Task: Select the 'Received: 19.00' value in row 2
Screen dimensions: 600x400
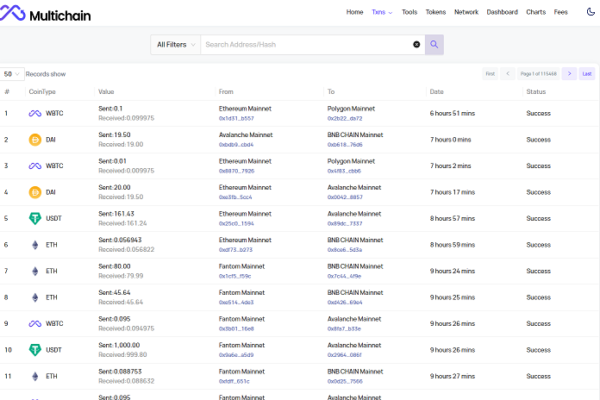Action: click(x=121, y=144)
